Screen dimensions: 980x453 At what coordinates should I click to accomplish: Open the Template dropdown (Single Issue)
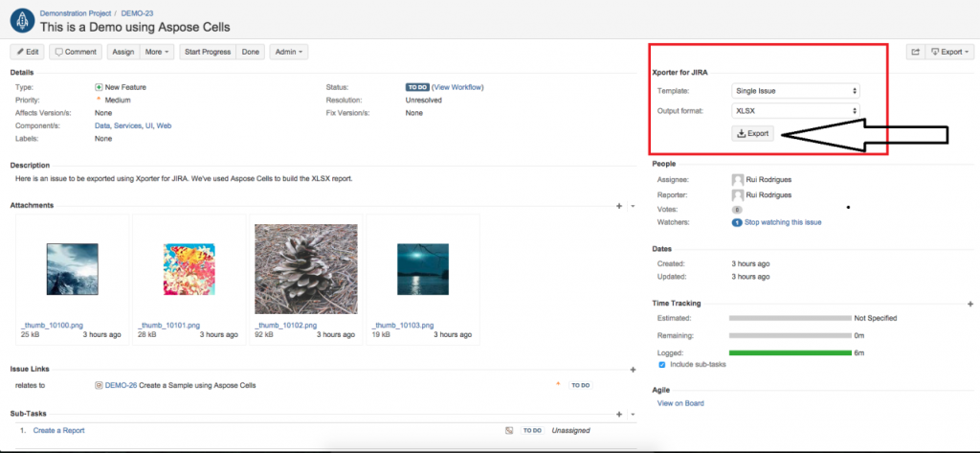795,91
